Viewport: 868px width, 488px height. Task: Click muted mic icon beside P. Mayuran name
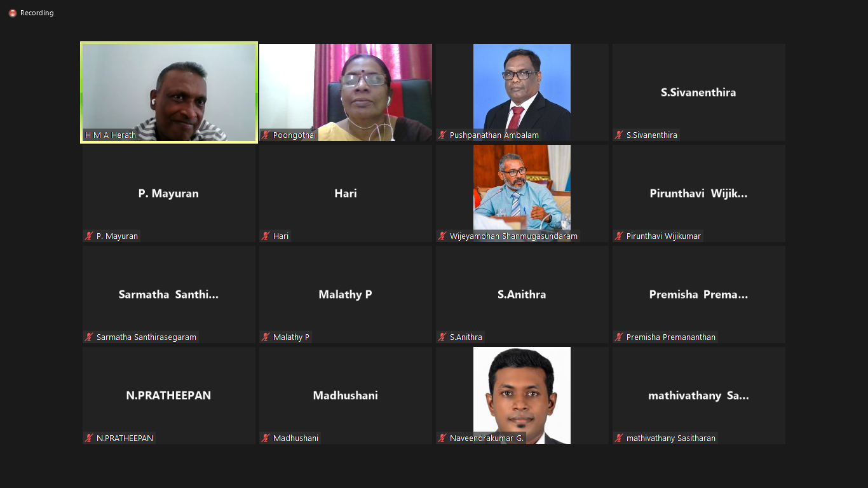click(x=89, y=236)
